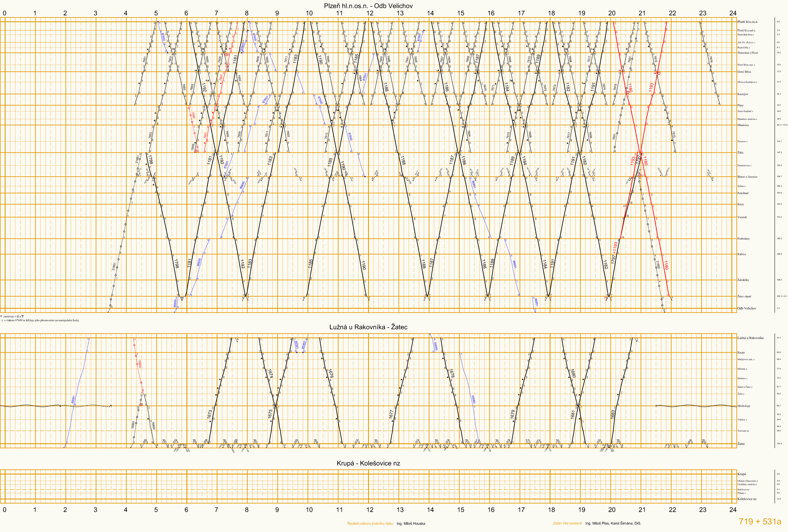
Task: Click the hour 6 marker on bottom axis
Action: [x=186, y=510]
